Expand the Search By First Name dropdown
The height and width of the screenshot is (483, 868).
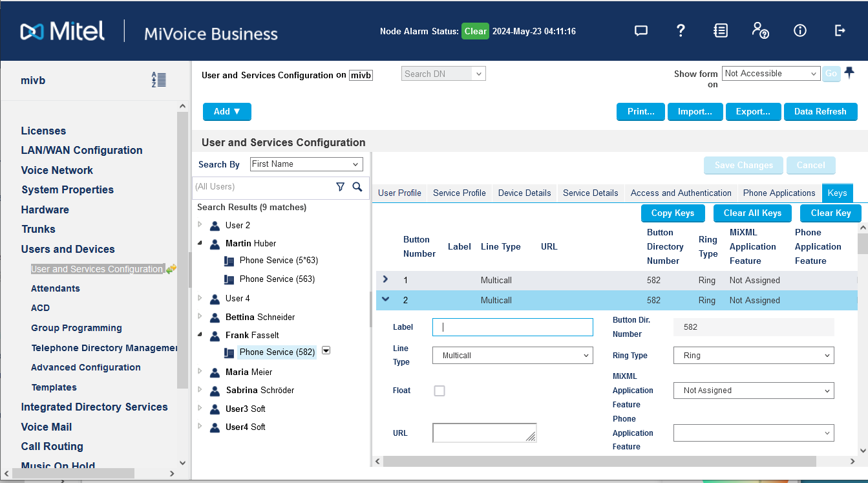click(x=306, y=164)
